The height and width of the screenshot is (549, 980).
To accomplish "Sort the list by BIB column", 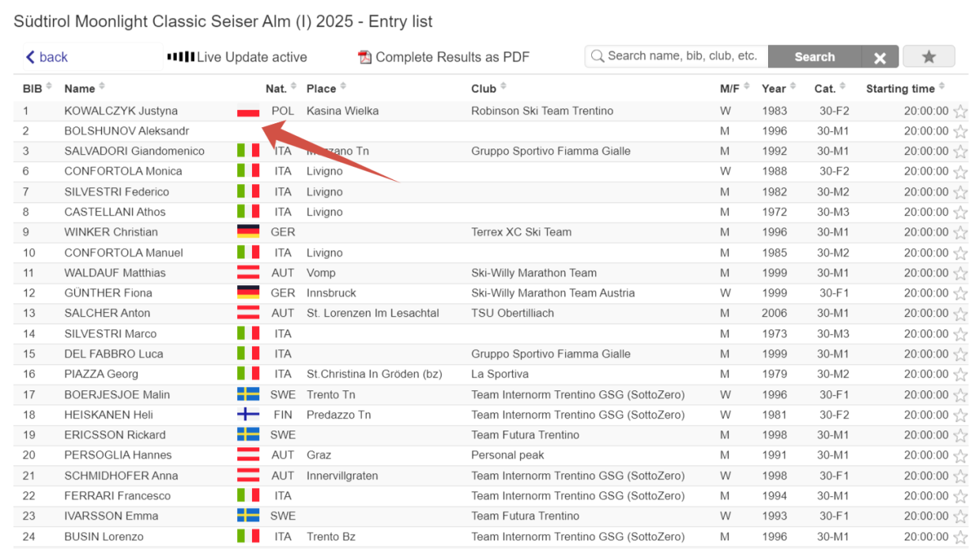I will pos(37,88).
